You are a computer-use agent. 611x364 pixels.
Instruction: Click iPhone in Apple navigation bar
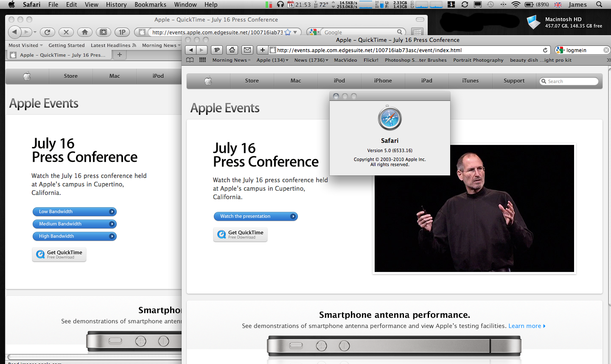pyautogui.click(x=383, y=81)
